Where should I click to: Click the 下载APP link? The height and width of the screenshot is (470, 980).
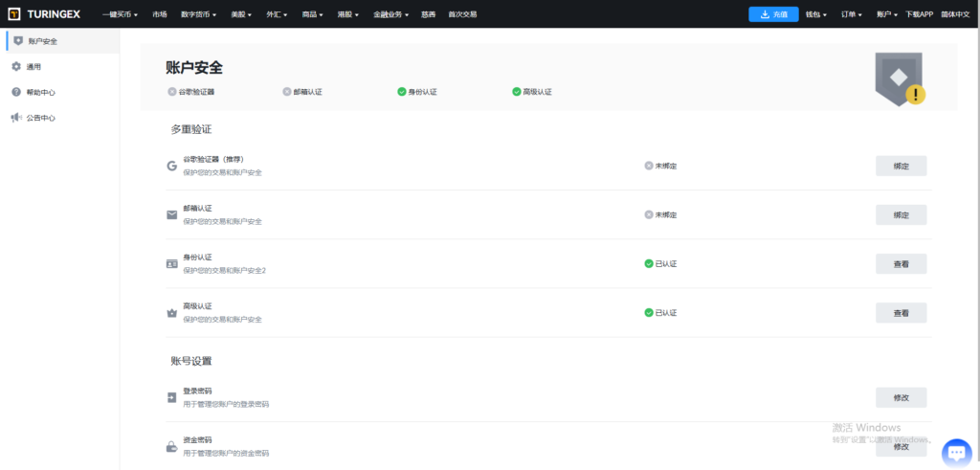pos(920,14)
